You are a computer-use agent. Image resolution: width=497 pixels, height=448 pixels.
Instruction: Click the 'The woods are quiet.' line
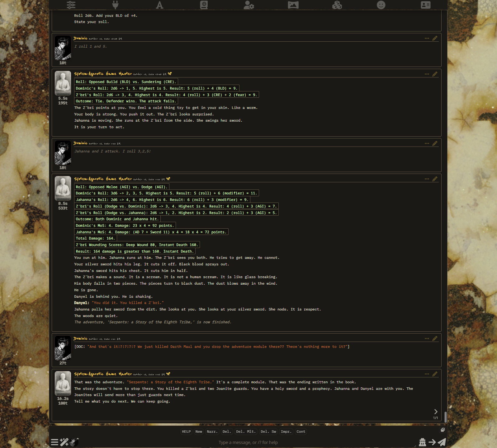[x=96, y=316]
